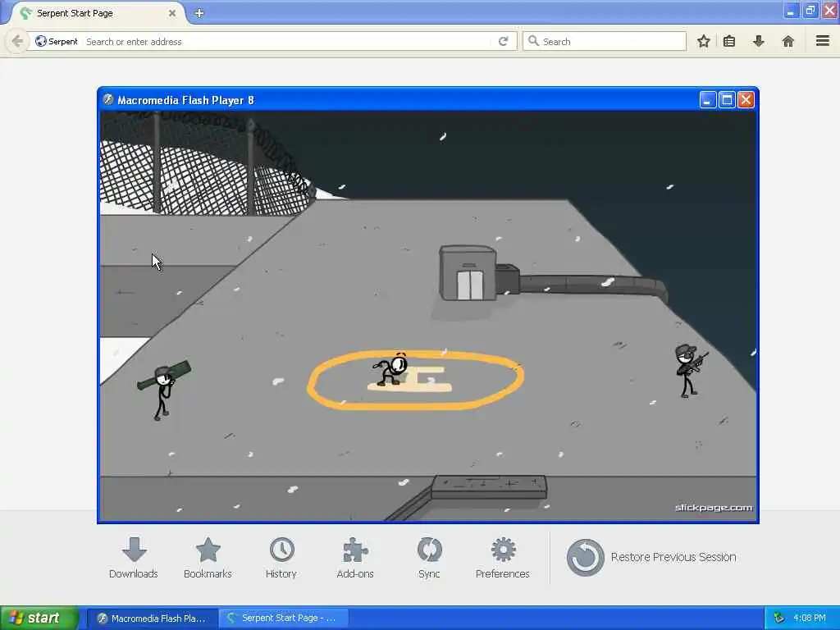The height and width of the screenshot is (630, 840).
Task: Switch to Macromedia Flash Player taskbar item
Action: point(153,619)
